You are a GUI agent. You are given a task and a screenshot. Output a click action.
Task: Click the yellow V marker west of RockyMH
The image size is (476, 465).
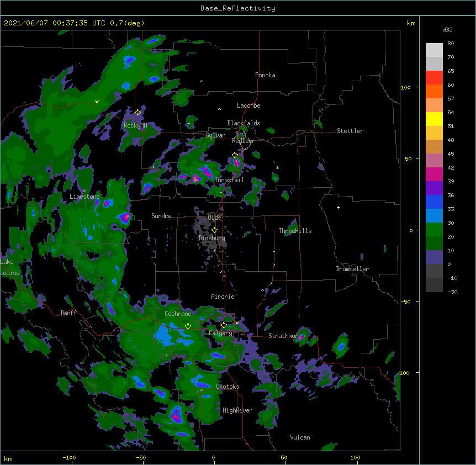[97, 102]
